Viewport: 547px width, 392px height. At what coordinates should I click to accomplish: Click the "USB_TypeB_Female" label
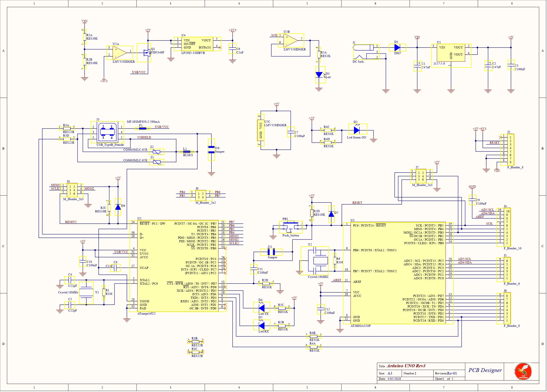110,145
